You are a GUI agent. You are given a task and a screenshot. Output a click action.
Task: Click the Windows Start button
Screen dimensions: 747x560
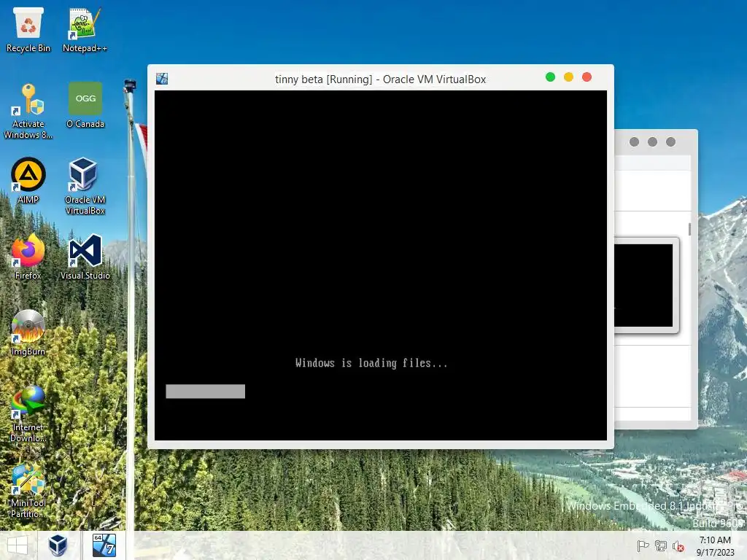(x=18, y=545)
